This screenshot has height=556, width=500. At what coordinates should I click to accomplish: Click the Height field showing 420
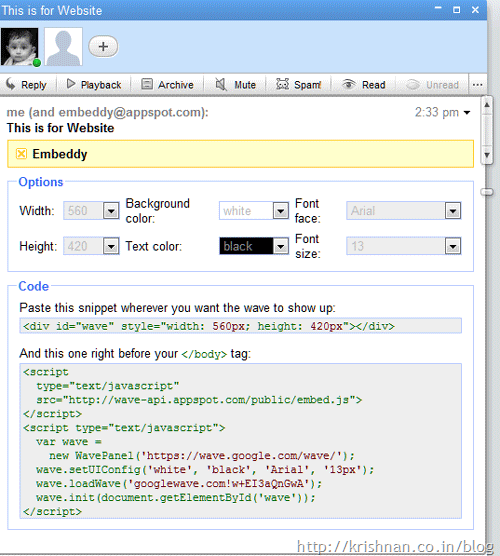[83, 246]
